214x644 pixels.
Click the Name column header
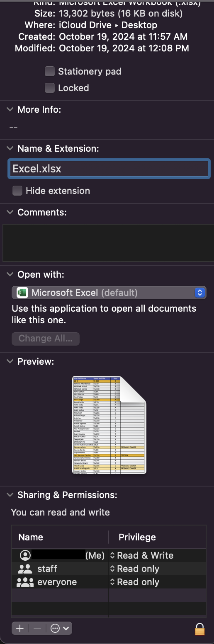(31, 537)
